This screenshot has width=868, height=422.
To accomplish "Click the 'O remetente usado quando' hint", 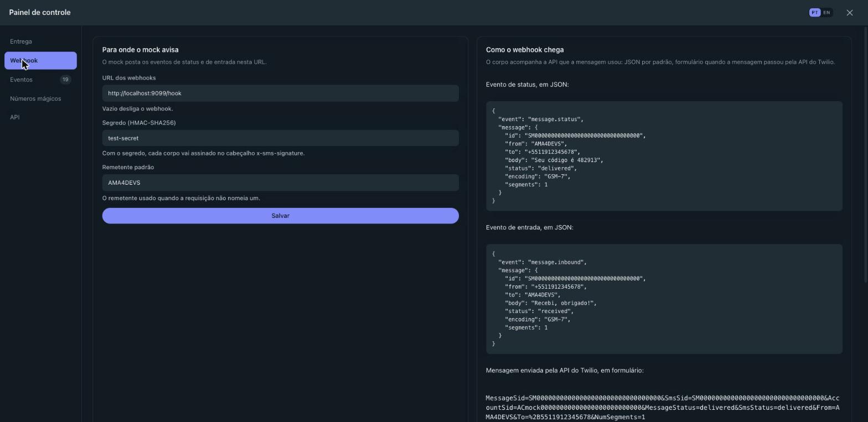I will coord(181,198).
